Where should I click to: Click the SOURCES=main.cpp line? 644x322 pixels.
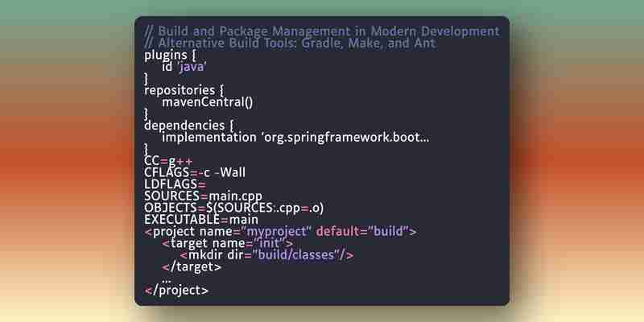pos(204,196)
